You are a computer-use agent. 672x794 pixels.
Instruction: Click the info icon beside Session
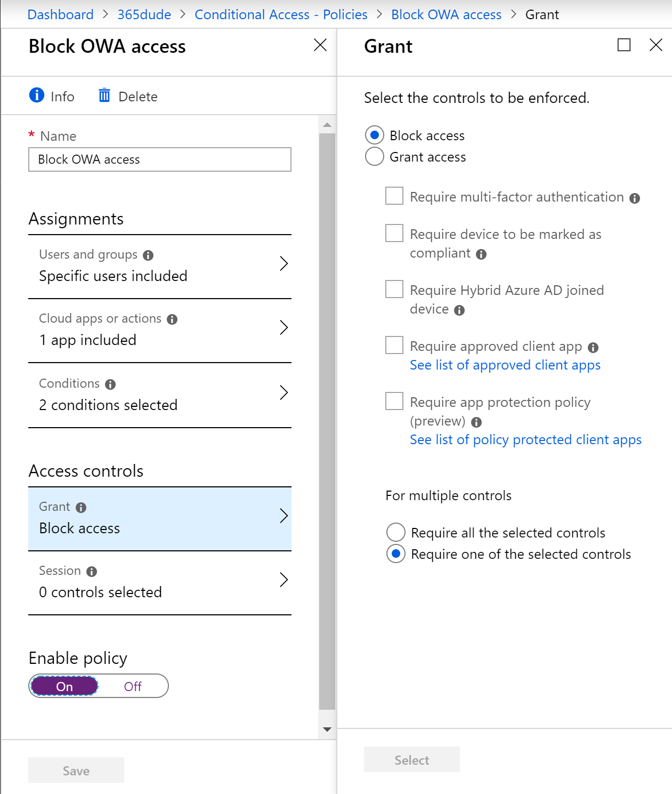(91, 571)
